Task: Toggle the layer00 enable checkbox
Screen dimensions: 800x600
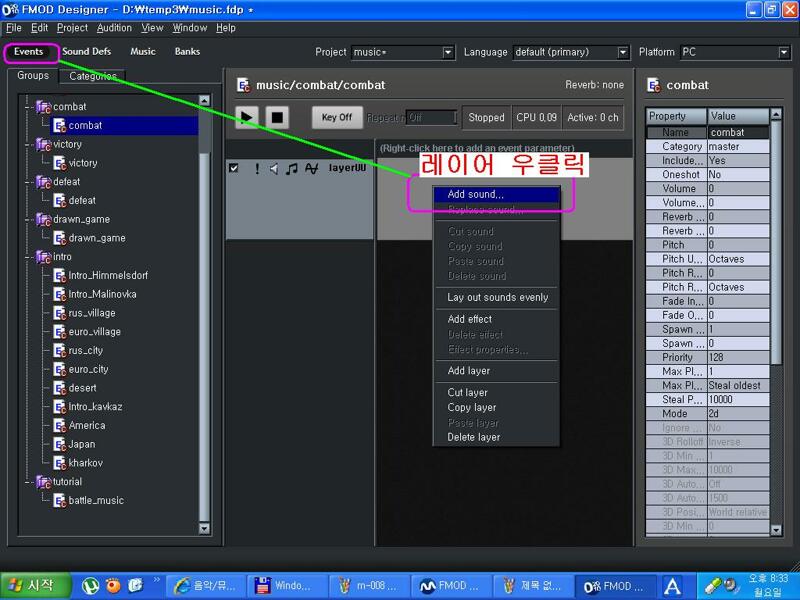Action: click(x=234, y=168)
